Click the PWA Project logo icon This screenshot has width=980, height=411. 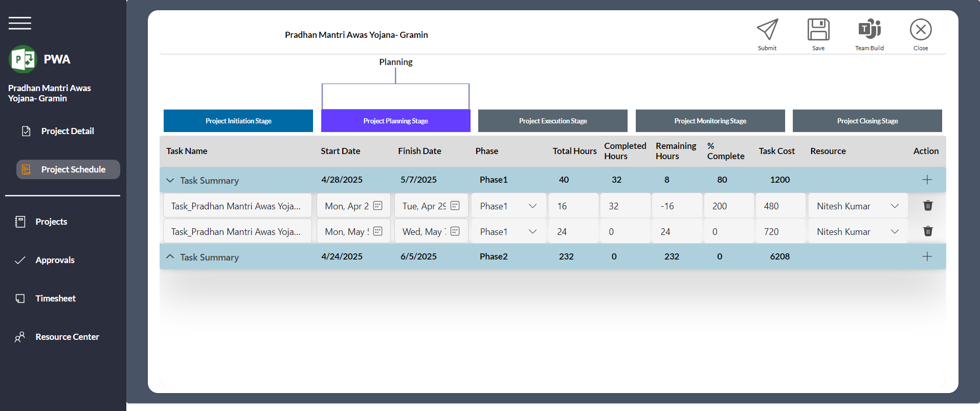click(23, 59)
